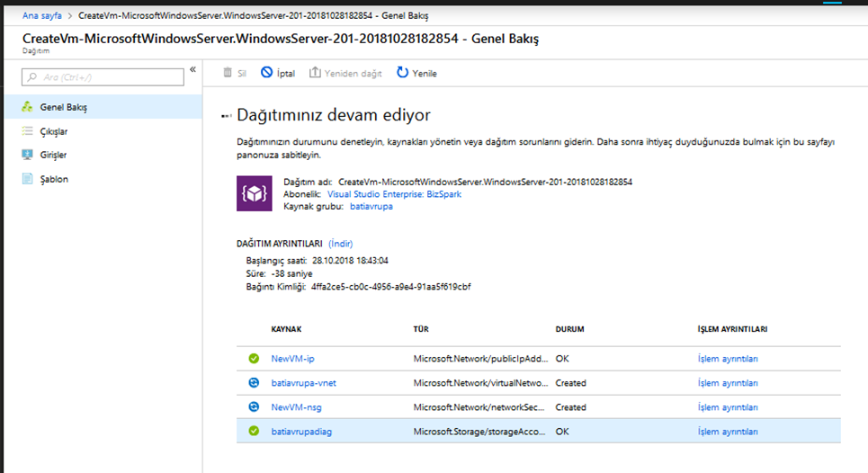The image size is (868, 473).
Task: Open Visual Studio Enterprise: BizSpark subscription link
Action: [x=394, y=194]
